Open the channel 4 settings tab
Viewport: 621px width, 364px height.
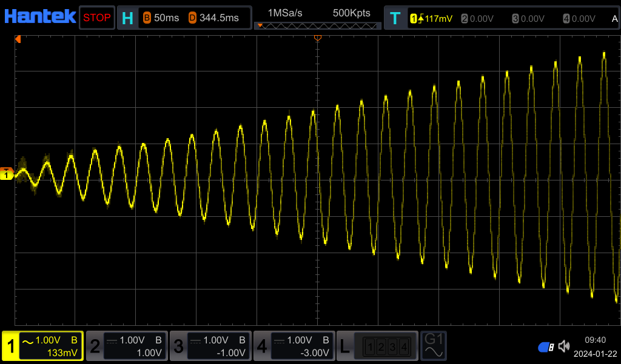pyautogui.click(x=294, y=346)
